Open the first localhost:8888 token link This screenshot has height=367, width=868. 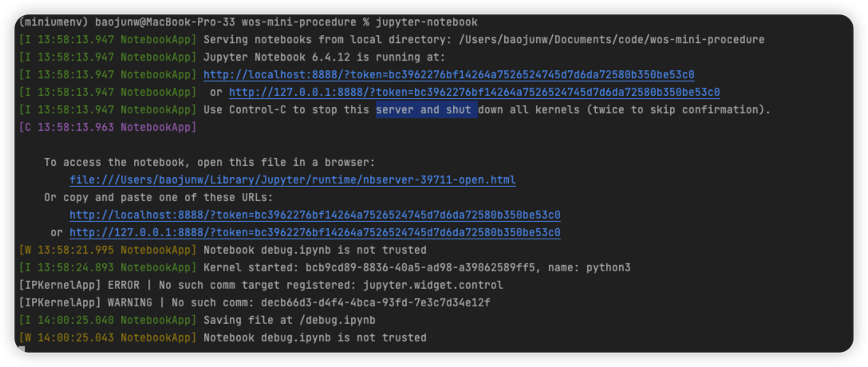pyautogui.click(x=449, y=75)
